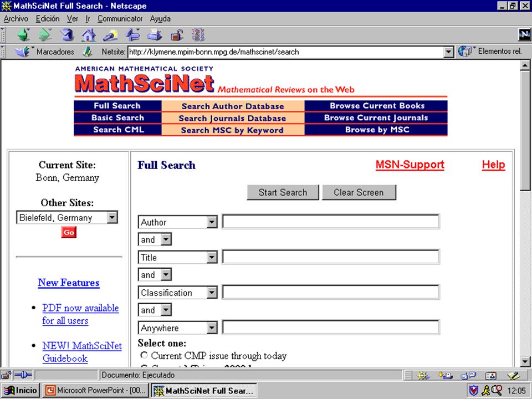Viewport: 532px width, 399px height.
Task: Open Navigator from component bar icon
Action: (x=422, y=375)
